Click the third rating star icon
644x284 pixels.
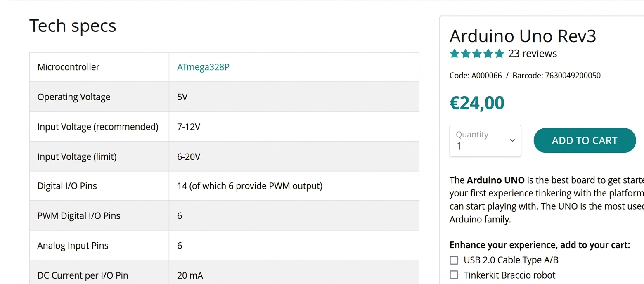[x=477, y=54]
